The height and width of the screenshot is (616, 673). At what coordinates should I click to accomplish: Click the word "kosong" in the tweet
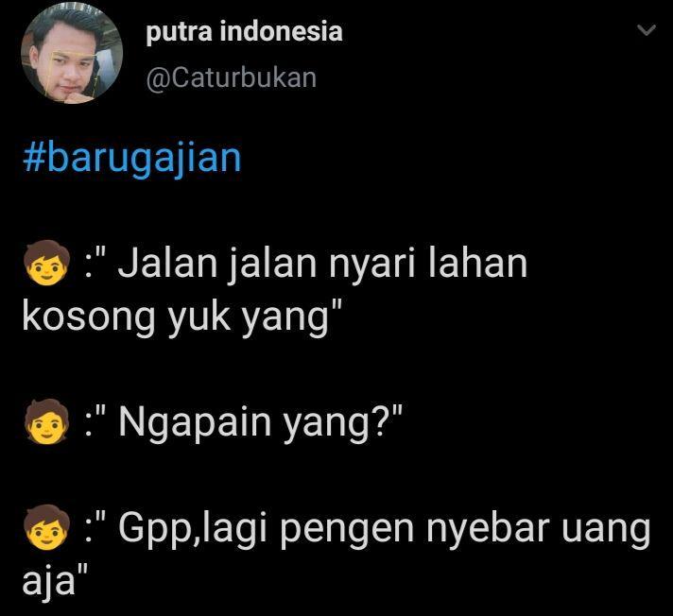tap(89, 318)
